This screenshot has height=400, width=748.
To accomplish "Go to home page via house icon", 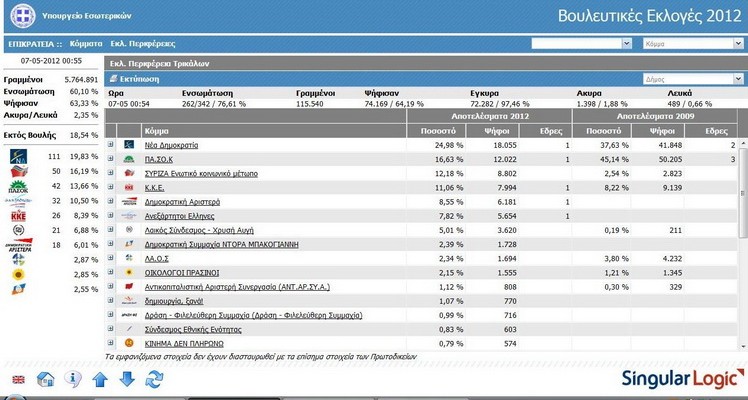I will (45, 379).
